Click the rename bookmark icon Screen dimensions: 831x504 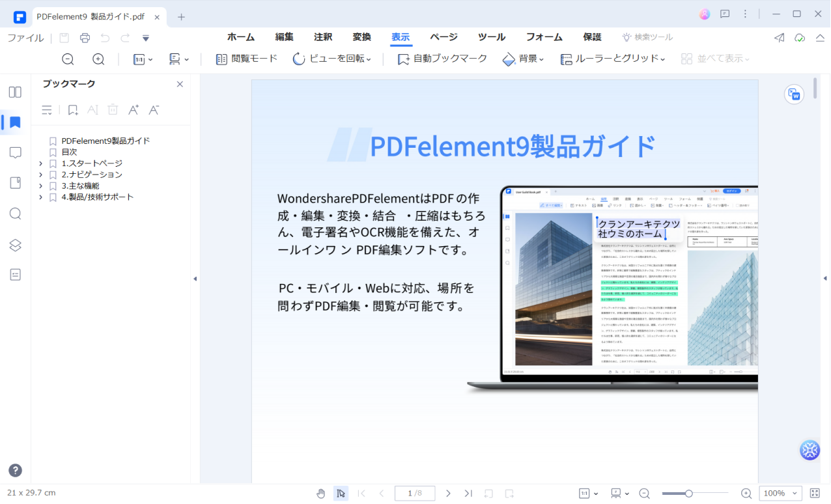pyautogui.click(x=92, y=110)
